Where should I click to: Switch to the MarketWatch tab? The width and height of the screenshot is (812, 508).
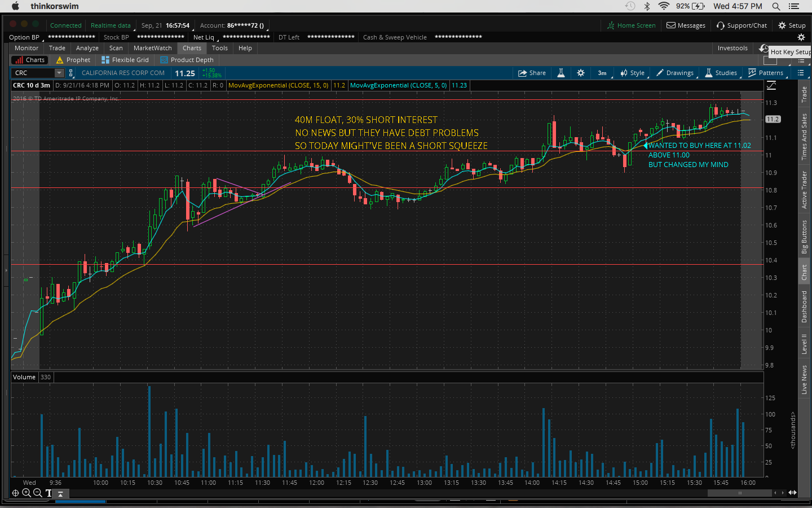click(x=153, y=48)
